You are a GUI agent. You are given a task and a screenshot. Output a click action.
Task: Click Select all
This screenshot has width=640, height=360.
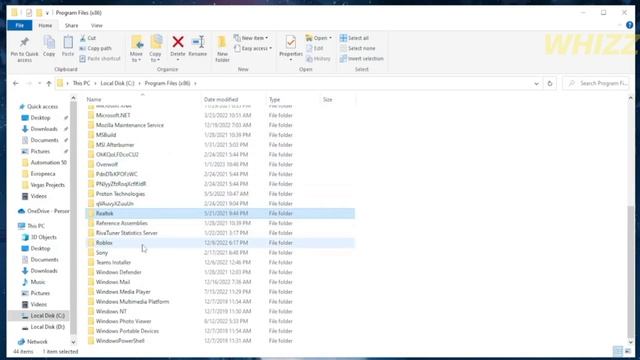pos(354,38)
